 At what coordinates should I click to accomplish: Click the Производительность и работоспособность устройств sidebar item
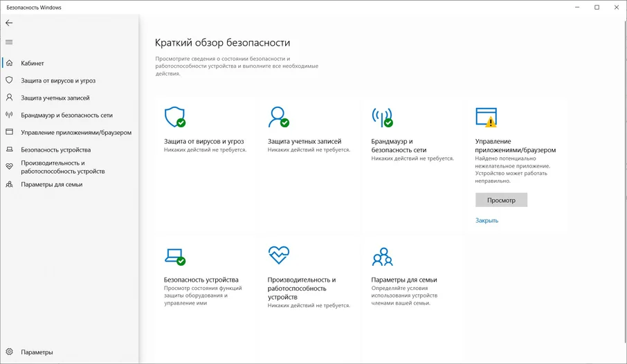pyautogui.click(x=62, y=167)
